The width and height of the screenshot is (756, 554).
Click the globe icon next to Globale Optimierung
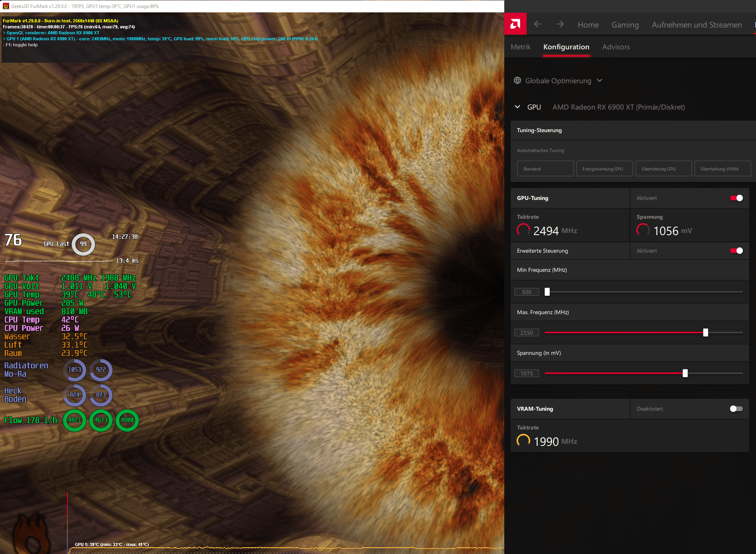(517, 80)
